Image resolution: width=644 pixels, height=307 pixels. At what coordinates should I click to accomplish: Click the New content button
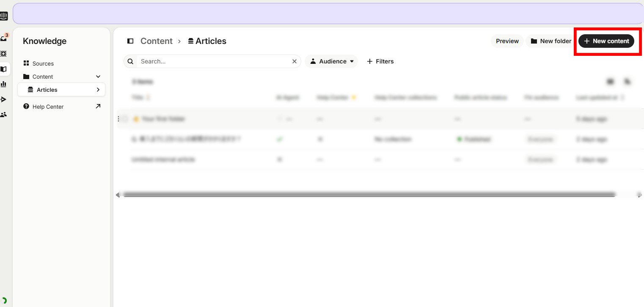click(606, 41)
